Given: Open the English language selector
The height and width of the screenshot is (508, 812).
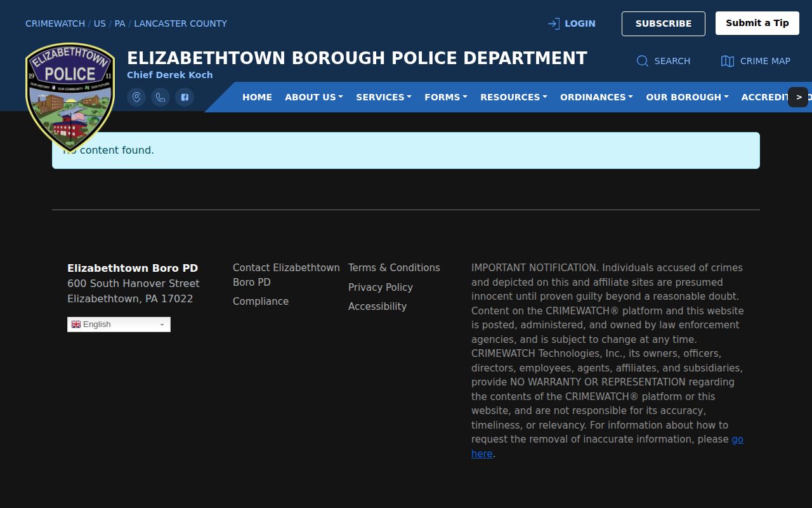Looking at the screenshot, I should pos(119,324).
